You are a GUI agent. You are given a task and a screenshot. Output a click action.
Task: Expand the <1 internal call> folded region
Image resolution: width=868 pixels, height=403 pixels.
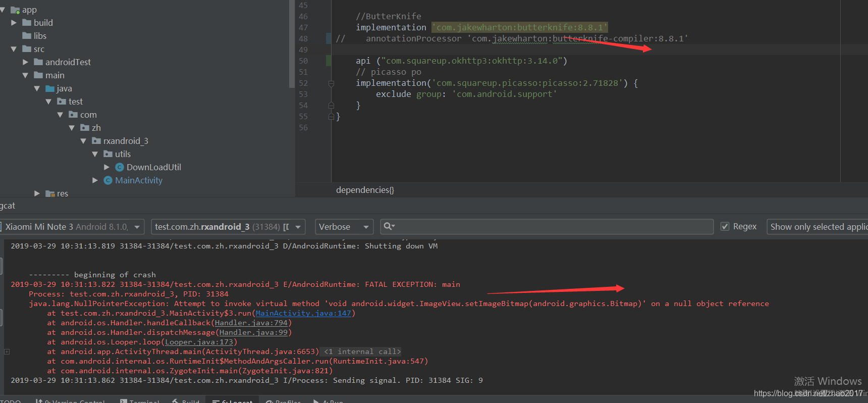point(362,351)
